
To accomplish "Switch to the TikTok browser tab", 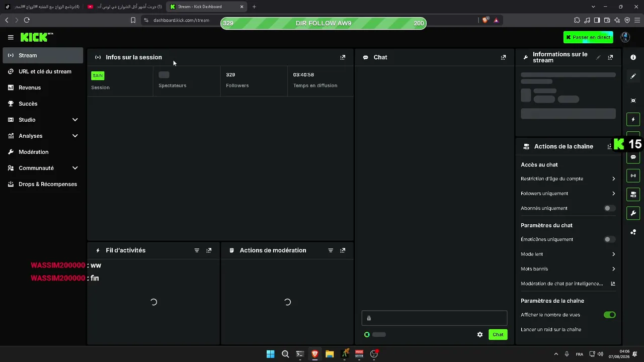I will point(42,7).
